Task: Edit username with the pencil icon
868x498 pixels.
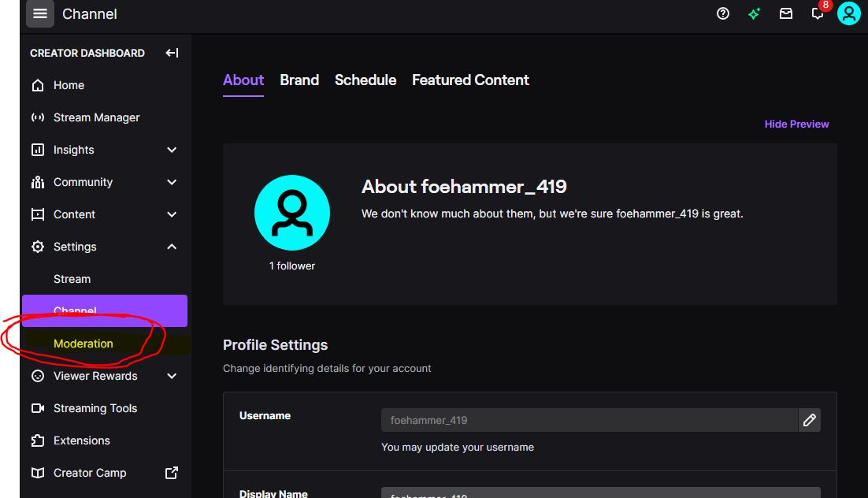Action: [x=809, y=420]
